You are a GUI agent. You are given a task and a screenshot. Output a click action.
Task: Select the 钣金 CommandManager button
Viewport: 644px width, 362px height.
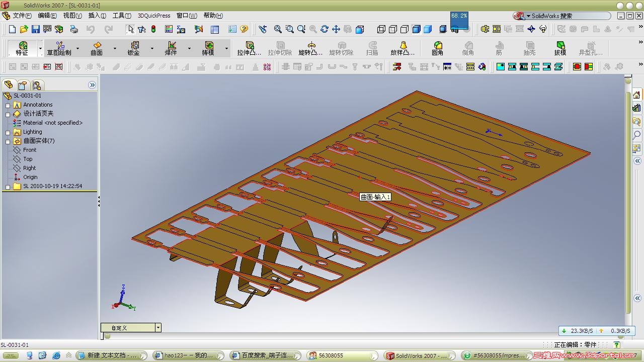[134, 48]
